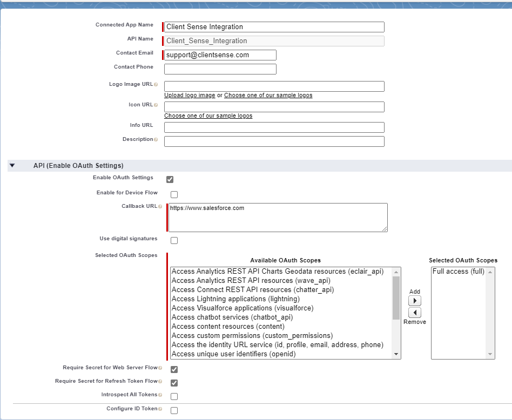Click the Info URL input field
512x420 pixels.
tap(274, 127)
